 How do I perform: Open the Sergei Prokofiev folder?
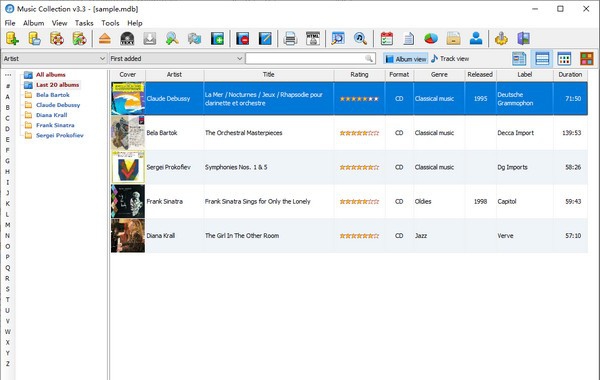[x=60, y=135]
